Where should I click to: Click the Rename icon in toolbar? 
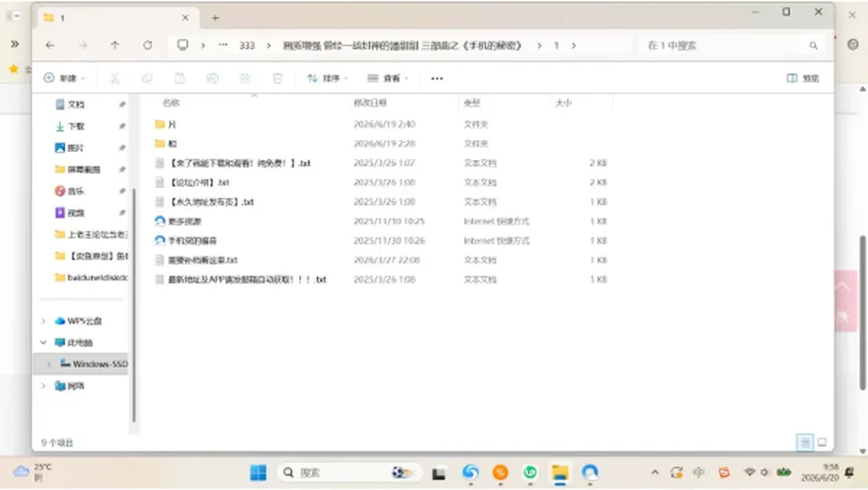click(x=212, y=78)
